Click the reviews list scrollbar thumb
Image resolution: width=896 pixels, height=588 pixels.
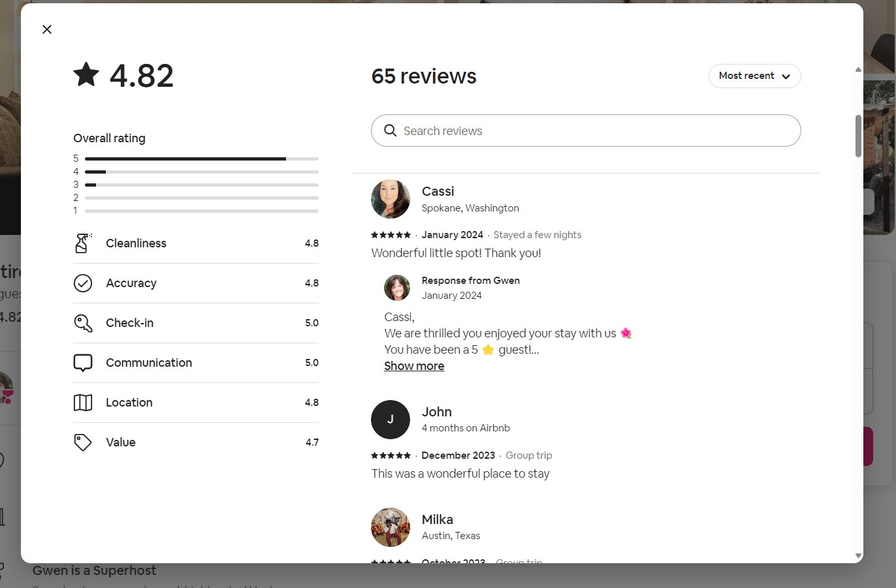click(x=858, y=136)
